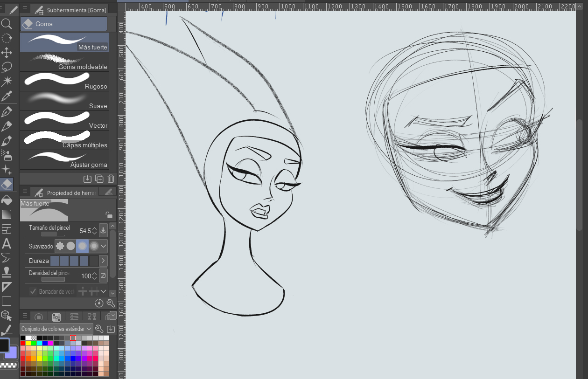Select the Capas múltiples eraser

(x=64, y=140)
